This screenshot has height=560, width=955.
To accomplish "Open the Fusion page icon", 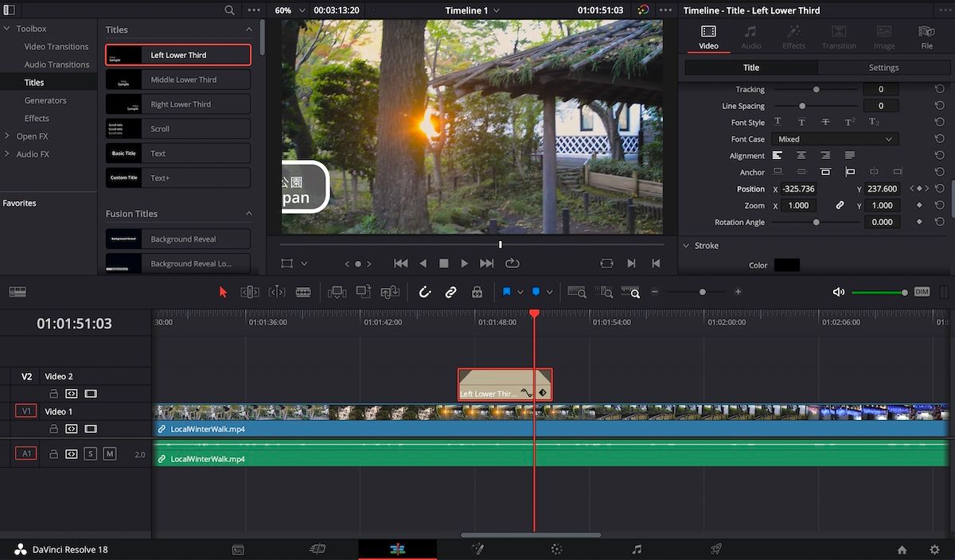I will (477, 549).
